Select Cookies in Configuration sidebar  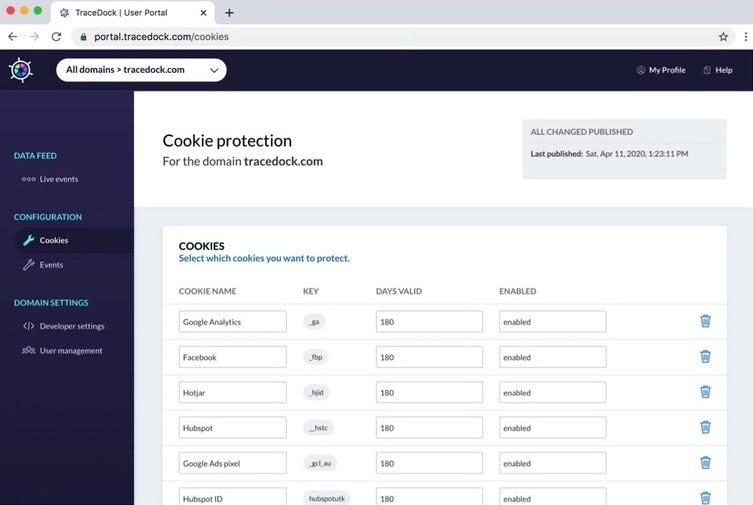tap(74, 240)
